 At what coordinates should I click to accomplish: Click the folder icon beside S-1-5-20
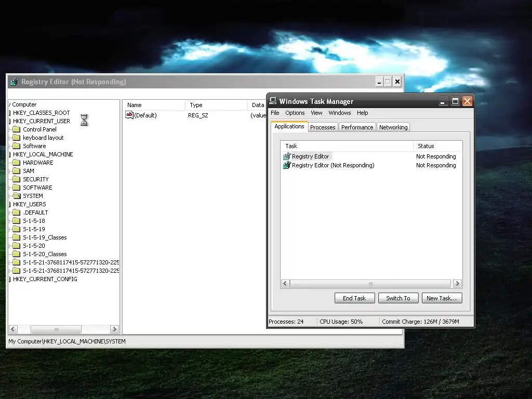(16, 246)
